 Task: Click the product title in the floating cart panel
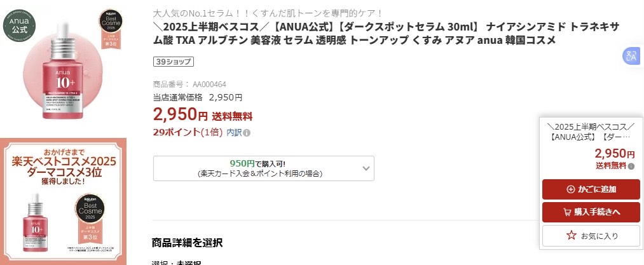tap(591, 132)
